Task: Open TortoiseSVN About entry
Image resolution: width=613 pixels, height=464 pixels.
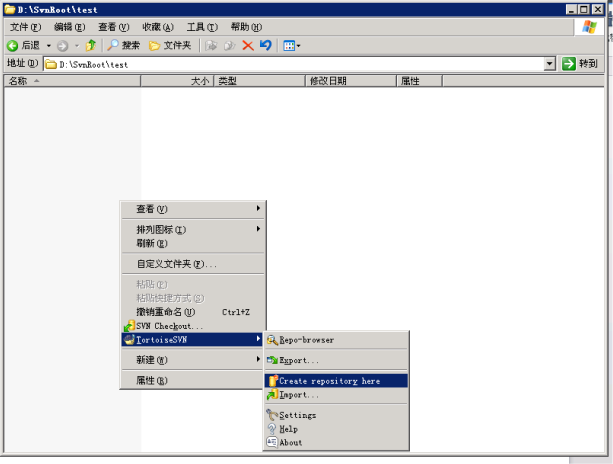Action: 336,443
